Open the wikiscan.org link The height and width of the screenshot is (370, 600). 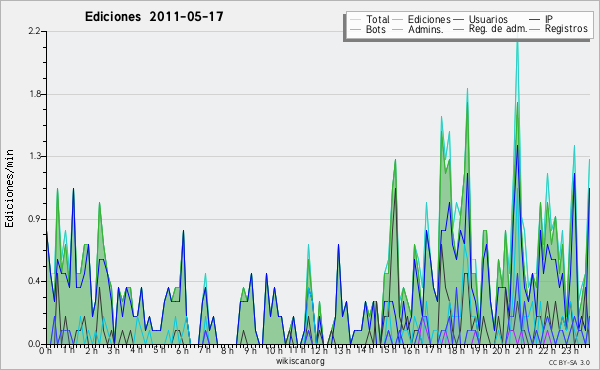click(x=300, y=361)
